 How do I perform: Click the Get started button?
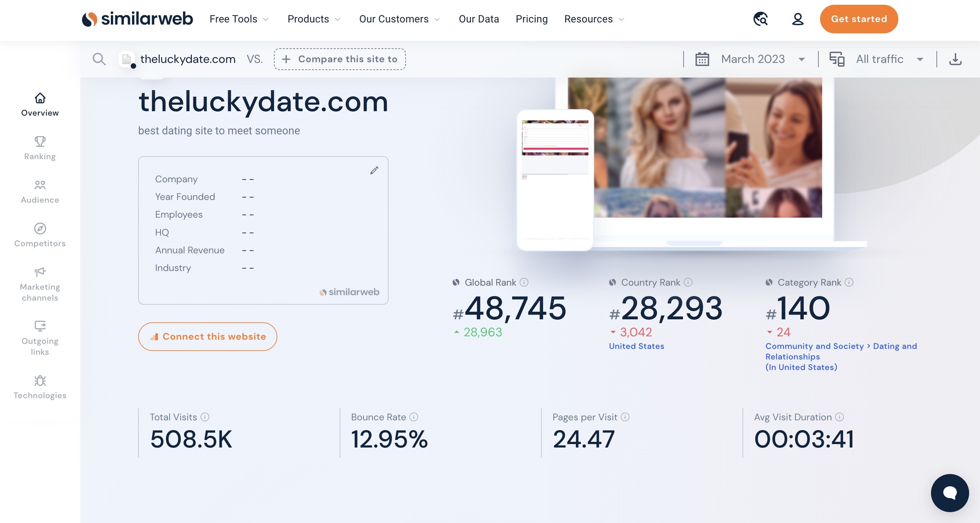[x=859, y=19]
